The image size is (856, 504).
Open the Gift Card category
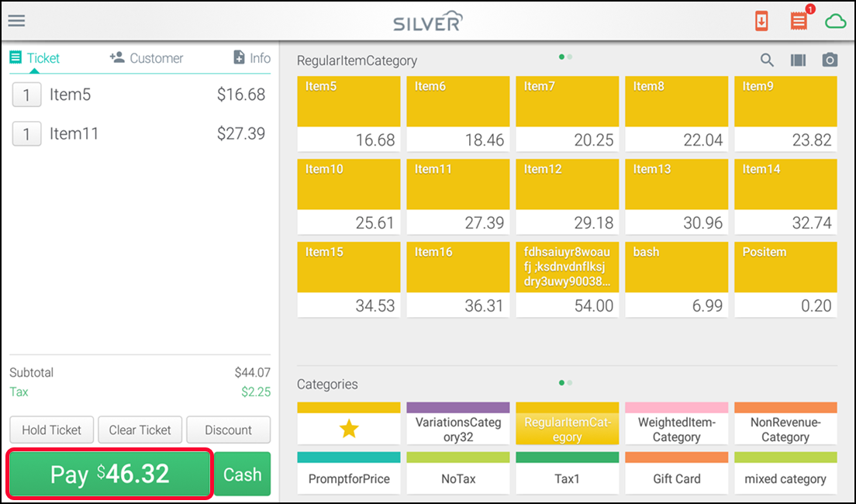pyautogui.click(x=676, y=473)
